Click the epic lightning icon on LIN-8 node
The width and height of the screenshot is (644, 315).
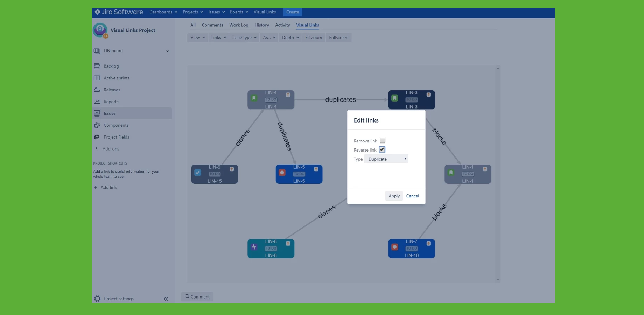pos(254,247)
